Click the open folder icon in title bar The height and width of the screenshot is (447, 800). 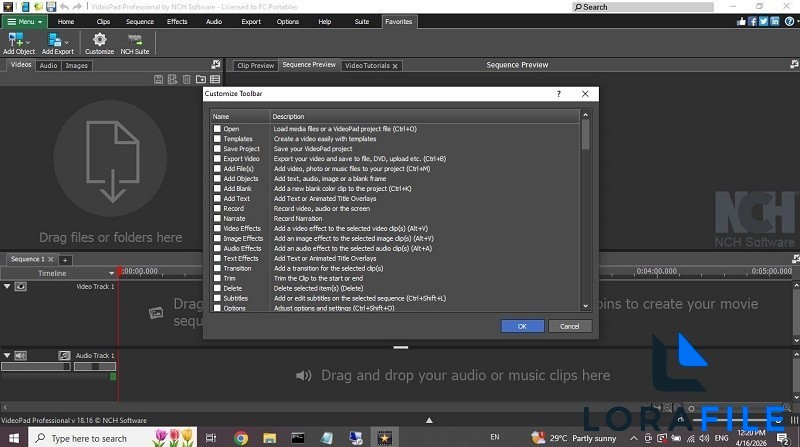click(38, 7)
